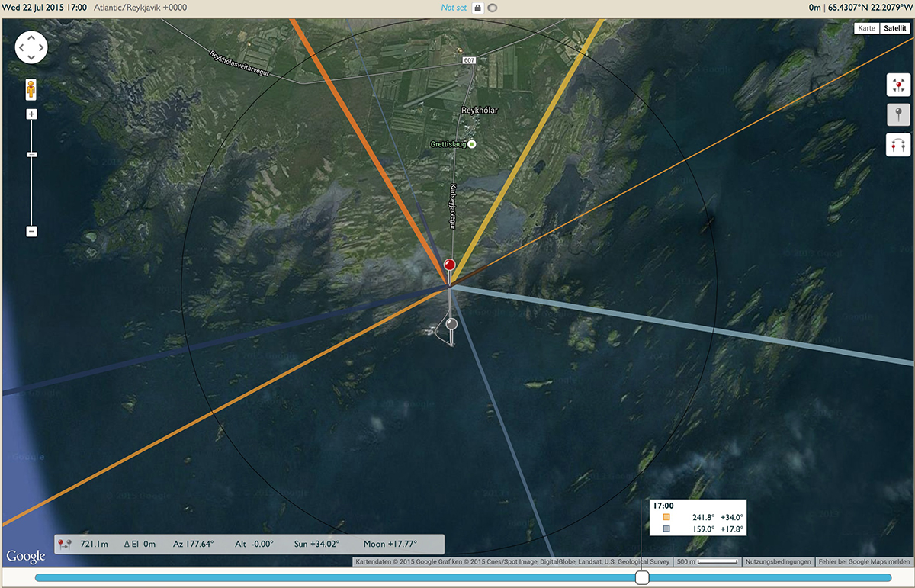
Task: Zoom in with the plus button
Action: click(x=31, y=114)
